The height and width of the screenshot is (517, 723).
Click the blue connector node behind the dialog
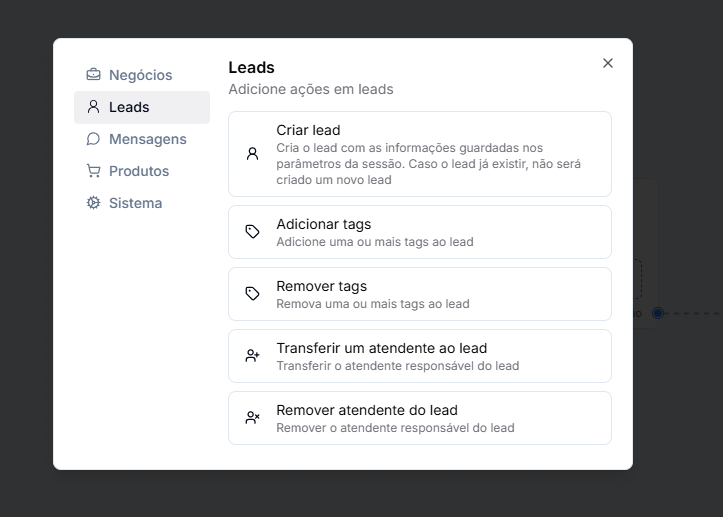coord(658,313)
